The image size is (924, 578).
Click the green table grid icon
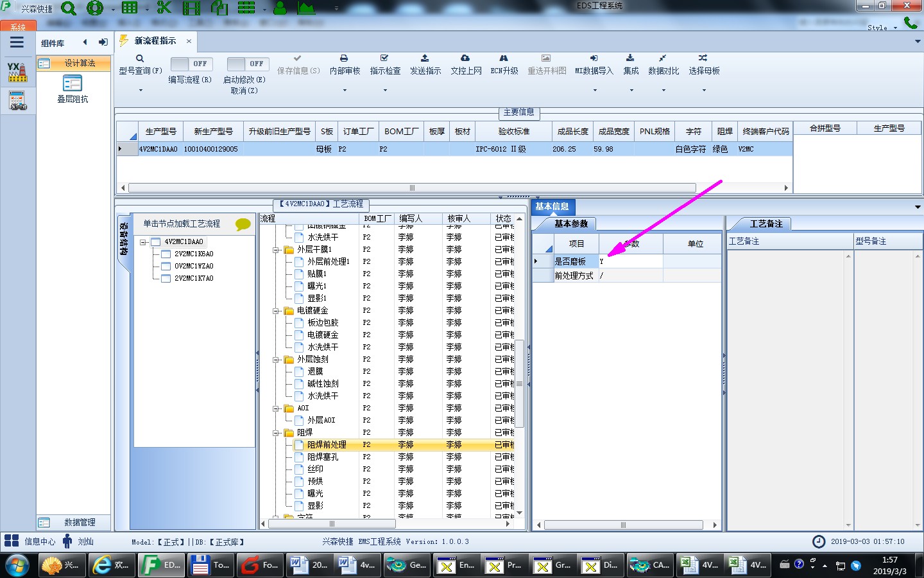coord(130,8)
